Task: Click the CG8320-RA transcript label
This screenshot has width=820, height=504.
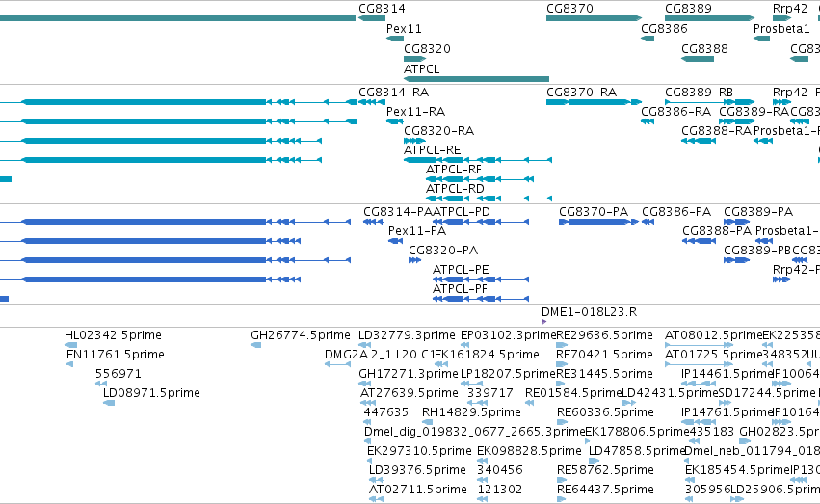Action: pyautogui.click(x=438, y=131)
